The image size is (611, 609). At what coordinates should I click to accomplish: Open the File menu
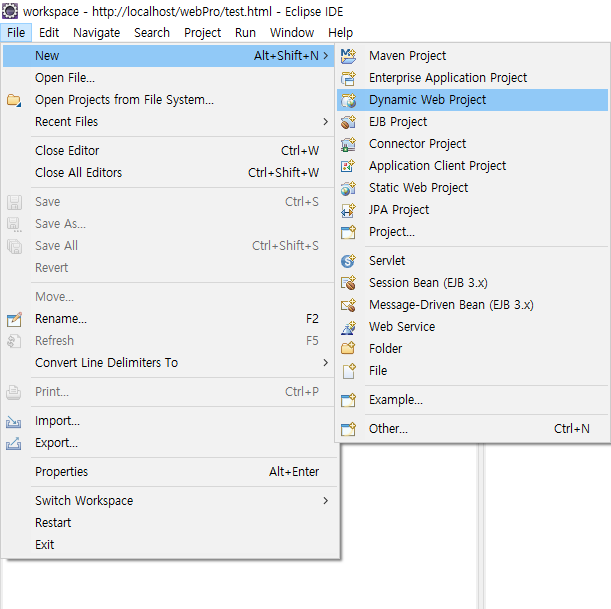click(x=16, y=32)
